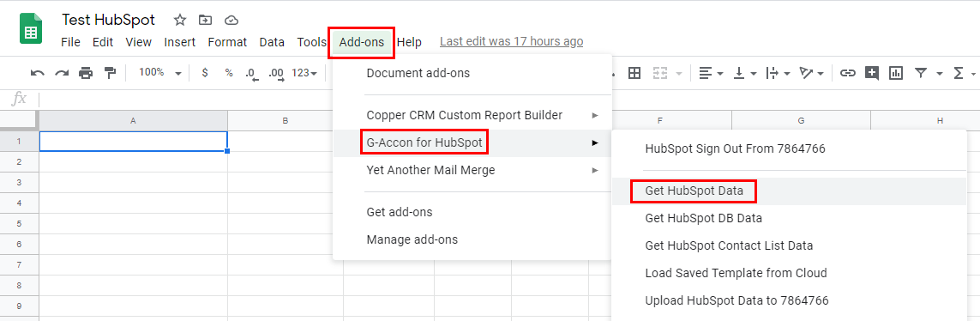Print the spreadsheet
Image resolution: width=980 pixels, height=321 pixels.
tap(86, 73)
